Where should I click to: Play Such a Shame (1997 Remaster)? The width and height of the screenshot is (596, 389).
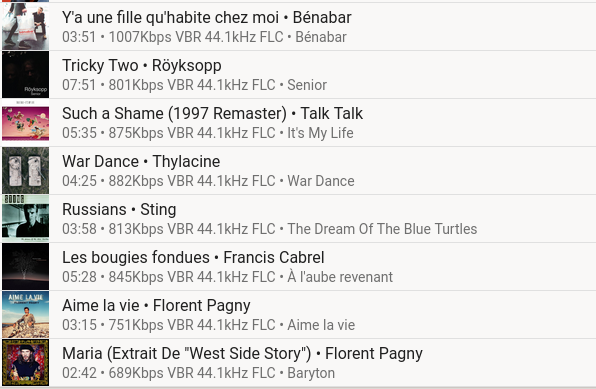click(212, 113)
